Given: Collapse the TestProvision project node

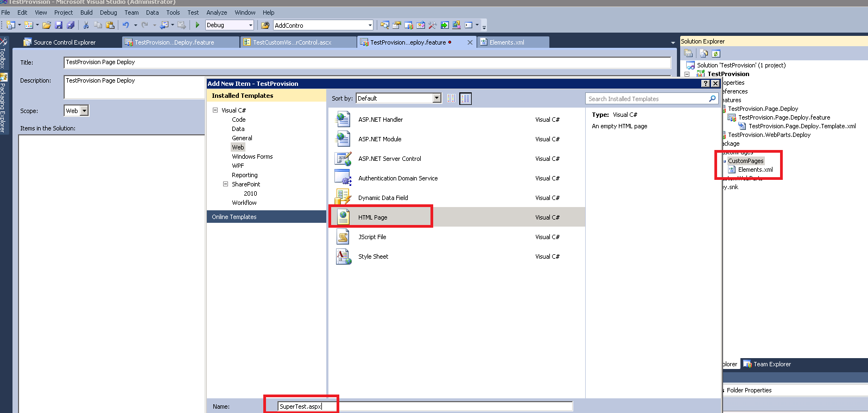Looking at the screenshot, I should click(x=687, y=74).
